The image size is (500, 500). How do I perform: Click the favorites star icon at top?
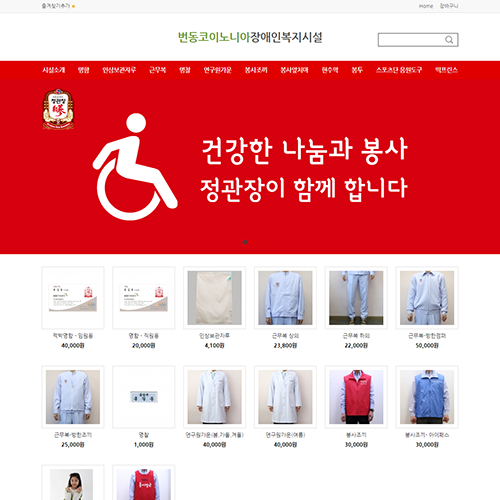[73, 6]
